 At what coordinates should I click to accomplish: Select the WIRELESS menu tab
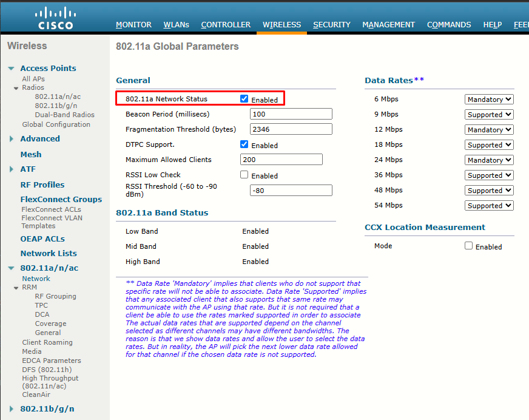(281, 25)
